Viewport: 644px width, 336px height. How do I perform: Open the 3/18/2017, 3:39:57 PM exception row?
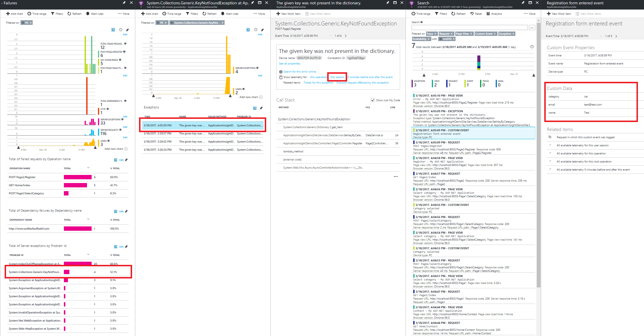coord(203,134)
